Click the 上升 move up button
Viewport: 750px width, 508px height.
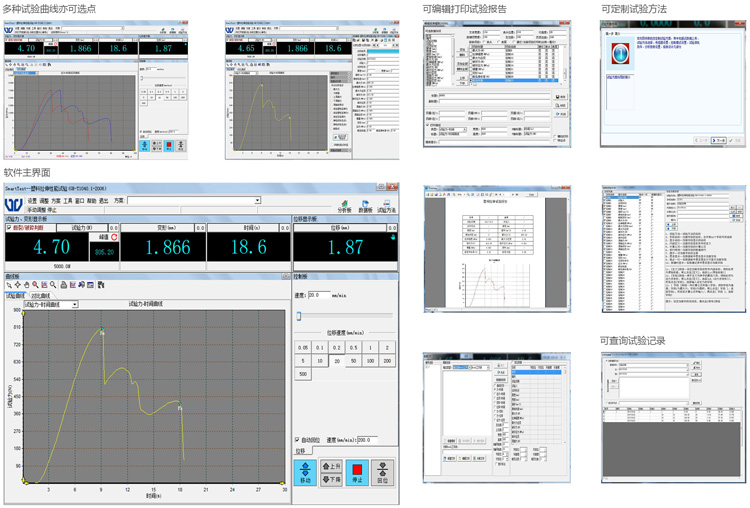click(334, 466)
